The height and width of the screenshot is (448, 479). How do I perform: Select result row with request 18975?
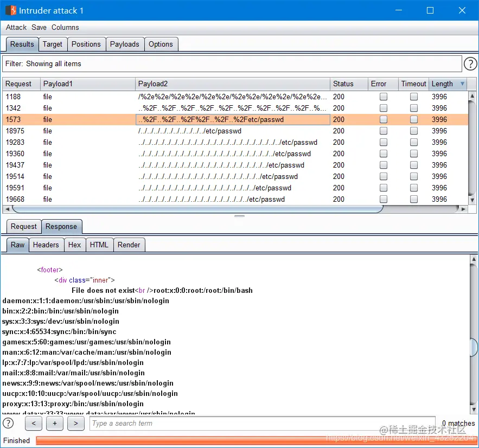[235, 131]
